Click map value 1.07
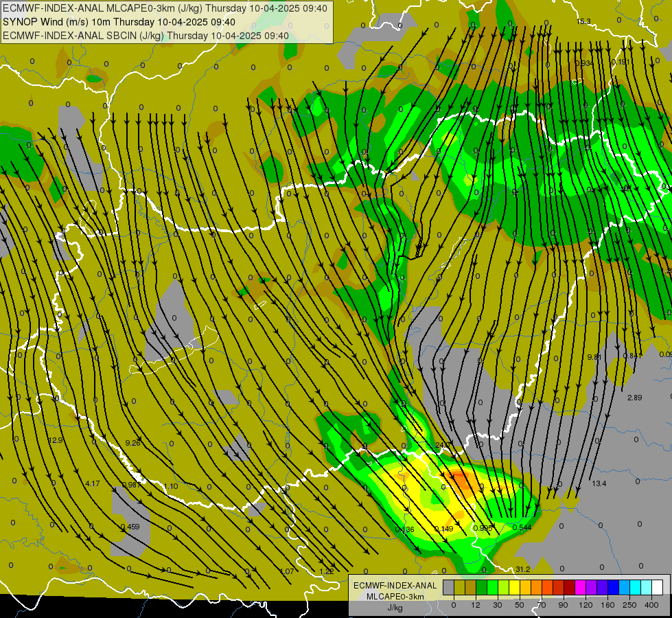 (287, 571)
